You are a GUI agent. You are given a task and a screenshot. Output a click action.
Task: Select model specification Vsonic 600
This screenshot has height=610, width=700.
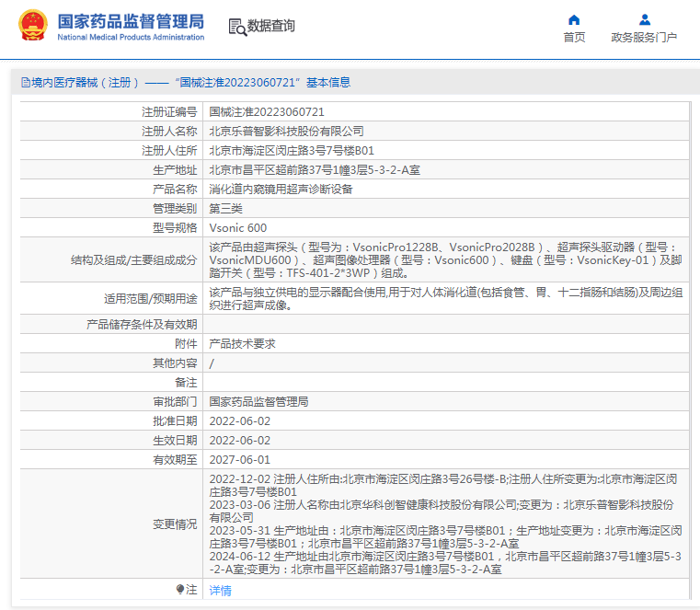tap(238, 228)
